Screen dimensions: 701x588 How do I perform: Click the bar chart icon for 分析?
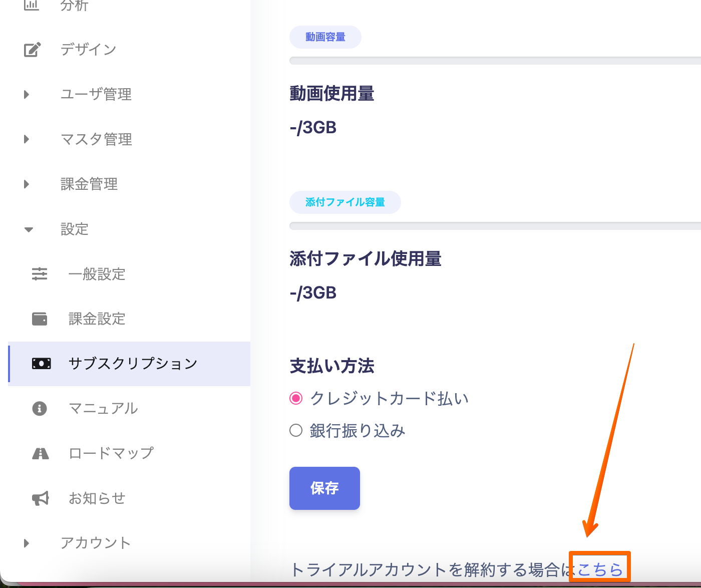point(32,6)
